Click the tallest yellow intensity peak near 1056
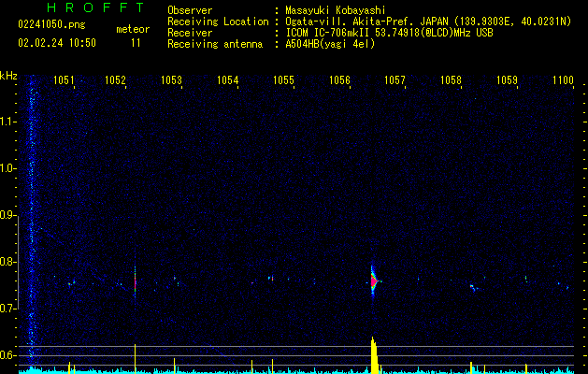Image resolution: width=588 pixels, height=374 pixels. click(374, 355)
